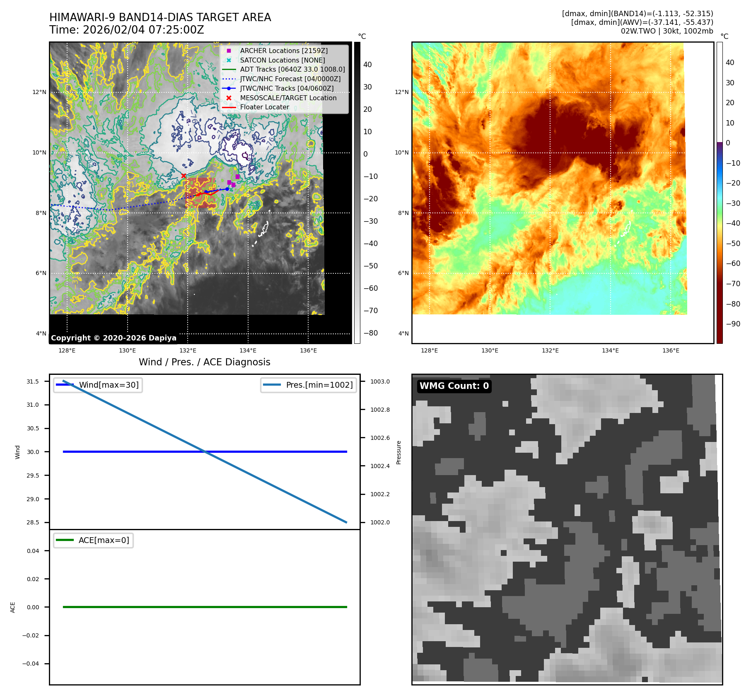Click the Wind / Pres. / ACE Diagnosis title
Screen dimensions: 751x700
coord(204,362)
